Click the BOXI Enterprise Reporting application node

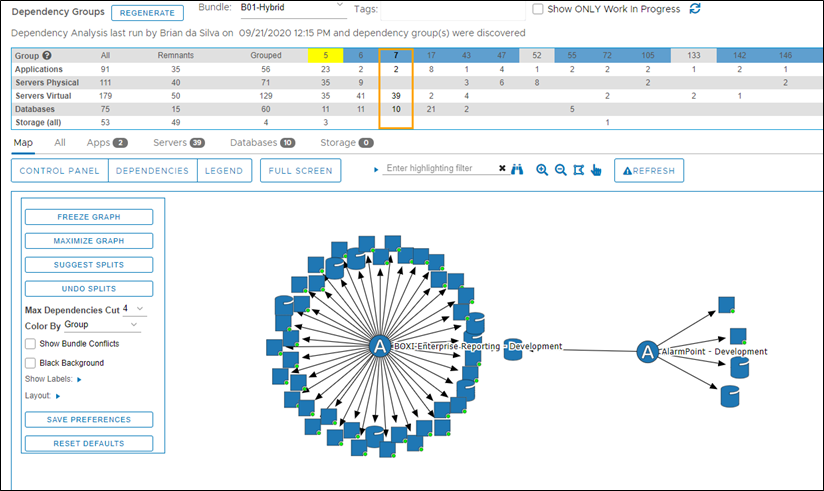pyautogui.click(x=379, y=346)
